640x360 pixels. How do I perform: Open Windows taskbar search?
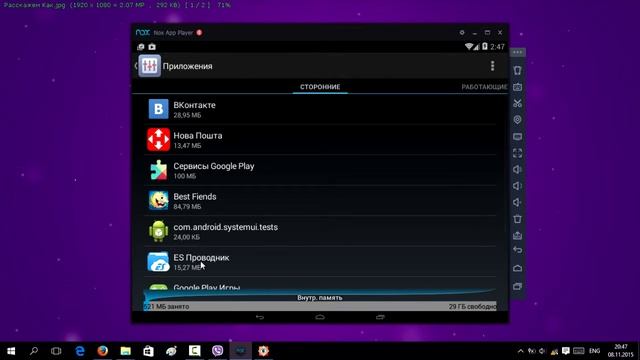coord(34,351)
